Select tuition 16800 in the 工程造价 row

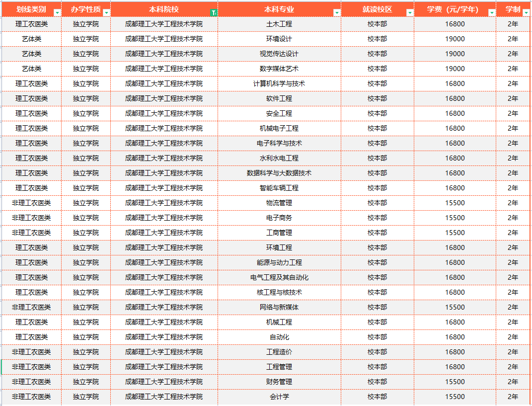pyautogui.click(x=455, y=352)
